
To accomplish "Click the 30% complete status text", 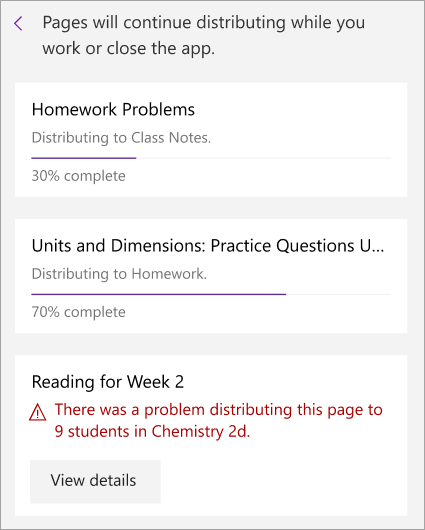I will pyautogui.click(x=78, y=176).
